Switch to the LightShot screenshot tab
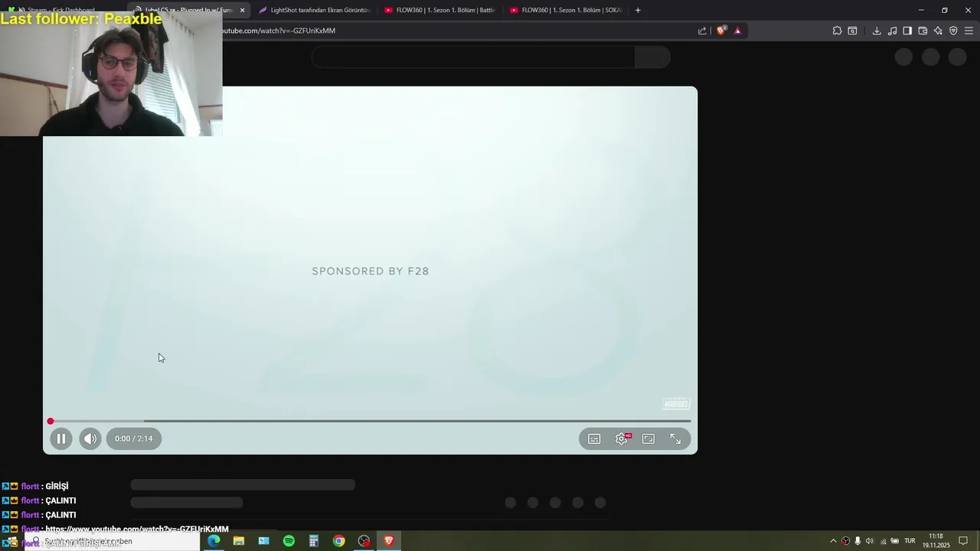This screenshot has width=980, height=551. click(314, 10)
